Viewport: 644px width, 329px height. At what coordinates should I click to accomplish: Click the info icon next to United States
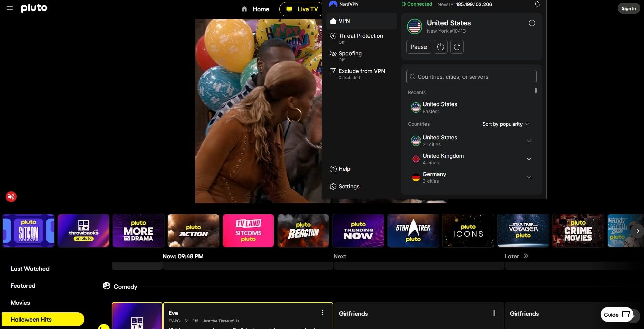point(532,23)
